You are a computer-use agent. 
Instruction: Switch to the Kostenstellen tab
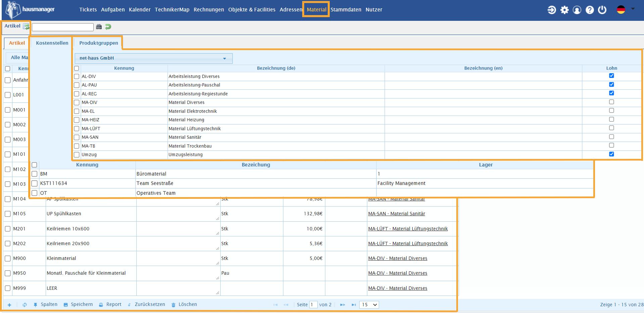coord(52,43)
